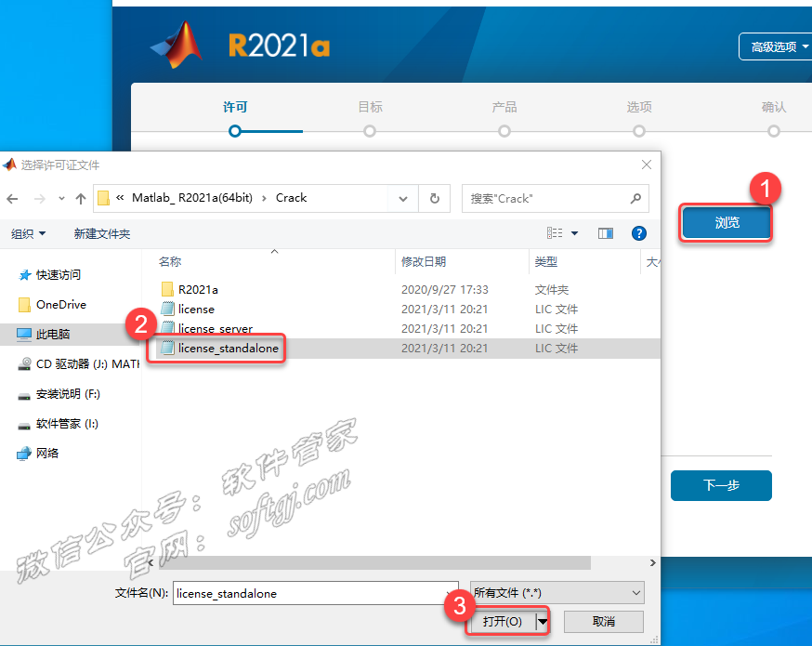
Task: Select 网络 in navigation pane
Action: (38, 454)
